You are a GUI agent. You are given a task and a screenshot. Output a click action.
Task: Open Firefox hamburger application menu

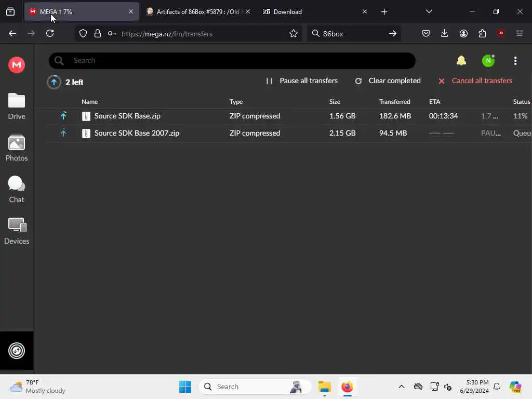pyautogui.click(x=519, y=33)
